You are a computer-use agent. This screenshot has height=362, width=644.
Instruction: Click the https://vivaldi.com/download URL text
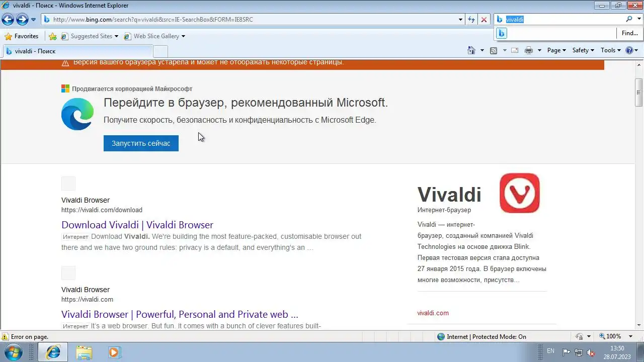tap(102, 210)
